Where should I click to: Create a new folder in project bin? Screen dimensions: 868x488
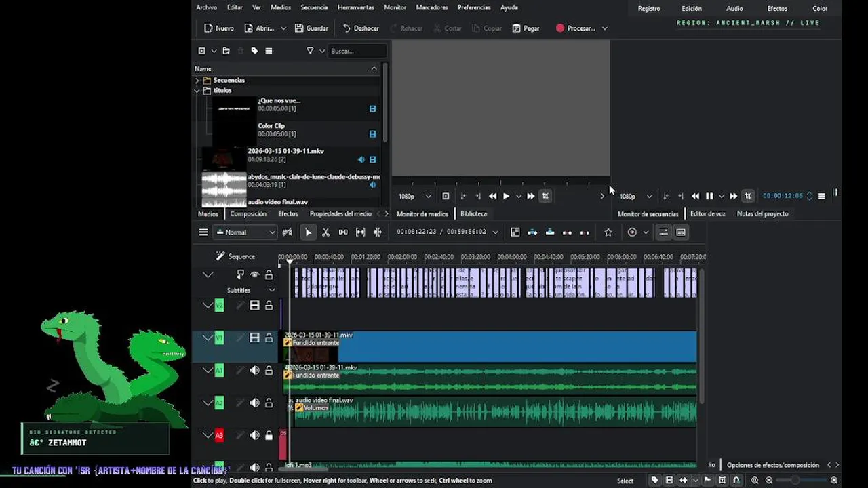point(226,51)
